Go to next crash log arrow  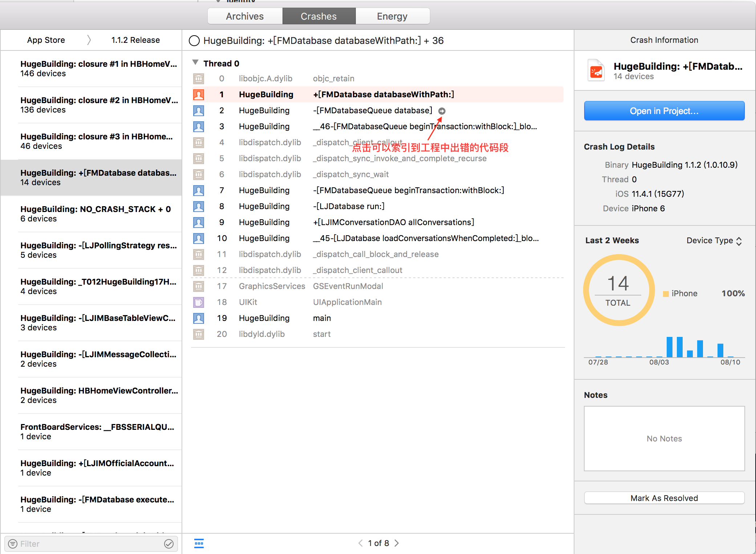(x=397, y=543)
